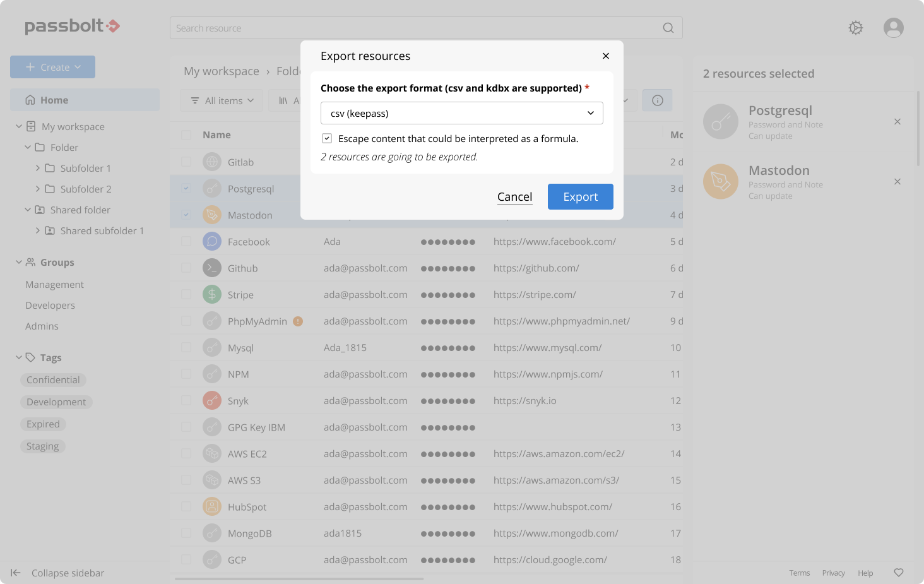Toggle the select-all checkbox in header
Viewport: 924px width, 584px height.
[x=186, y=135]
